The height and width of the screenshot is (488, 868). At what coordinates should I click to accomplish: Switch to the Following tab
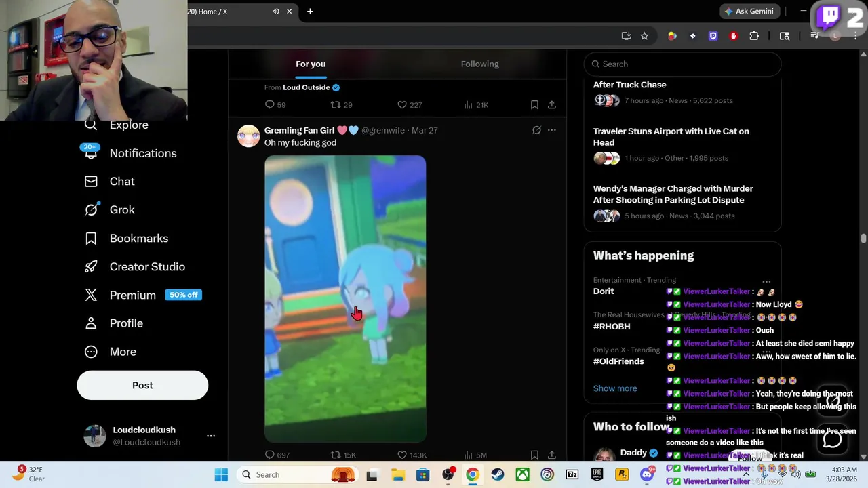point(480,64)
